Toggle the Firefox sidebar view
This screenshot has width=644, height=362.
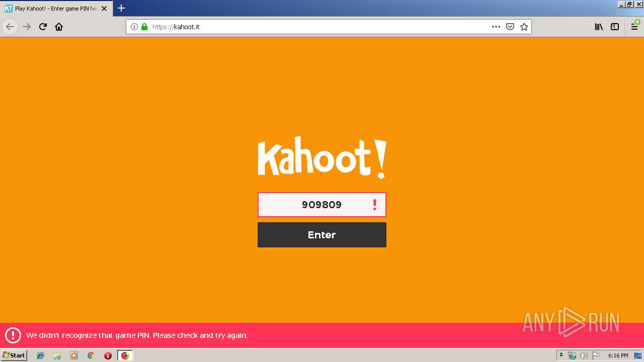coord(615,27)
